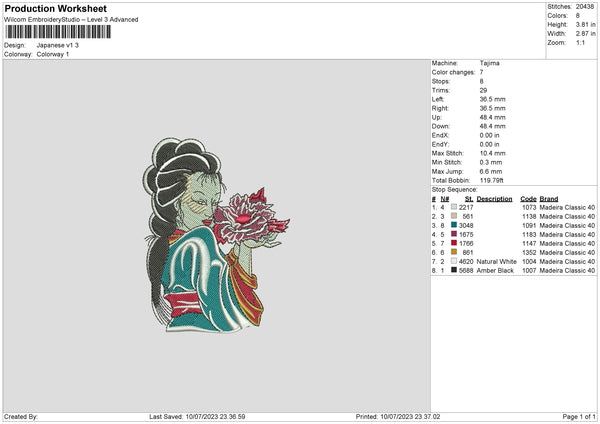
Task: Click stitch count '5688' in stop row 8
Action: (x=466, y=270)
